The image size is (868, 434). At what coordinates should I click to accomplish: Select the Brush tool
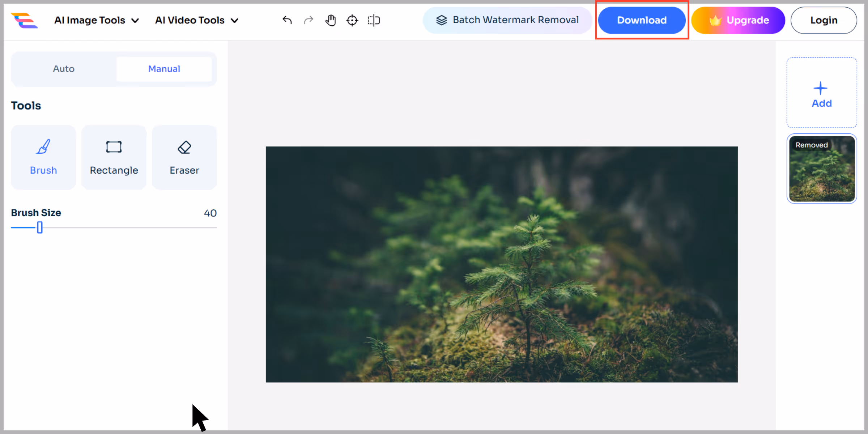(x=43, y=157)
